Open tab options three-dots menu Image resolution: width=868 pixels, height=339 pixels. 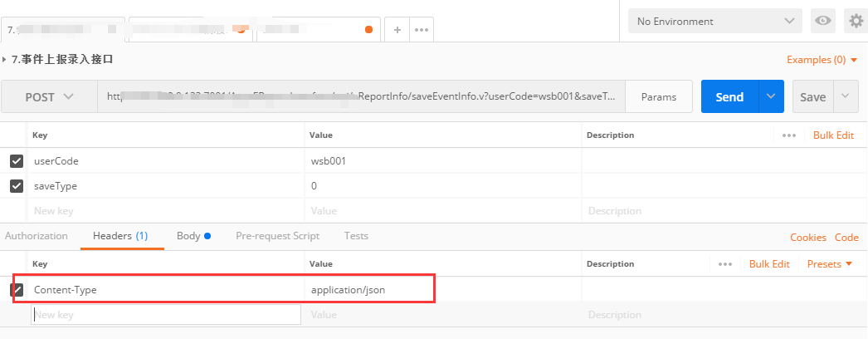coord(422,29)
